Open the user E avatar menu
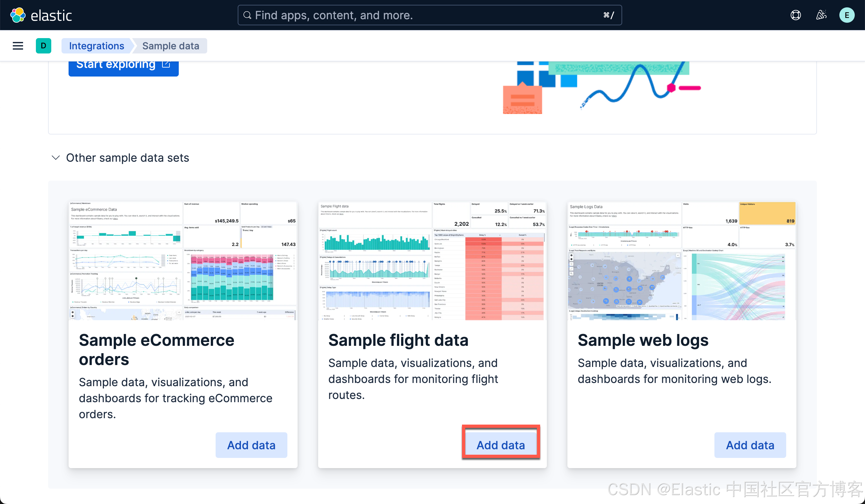The height and width of the screenshot is (504, 865). [x=846, y=15]
